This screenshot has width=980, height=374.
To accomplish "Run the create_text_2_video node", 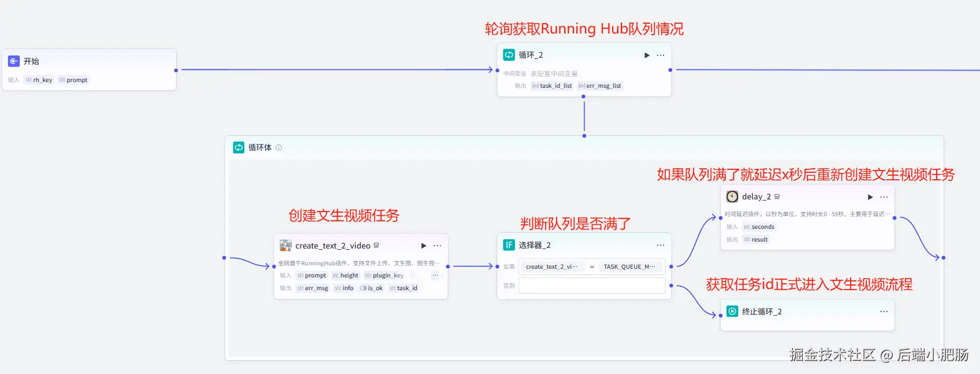I will click(423, 246).
